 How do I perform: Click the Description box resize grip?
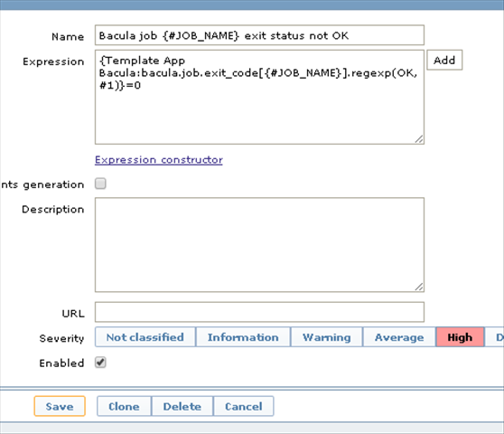pos(419,287)
